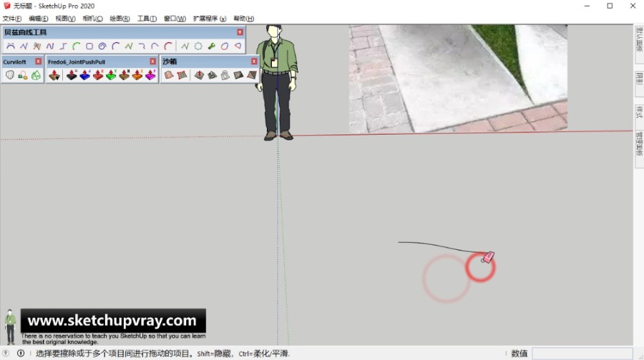Open the 扩展程序(x) menu
Screen dimensions: 644x360
tap(210, 19)
